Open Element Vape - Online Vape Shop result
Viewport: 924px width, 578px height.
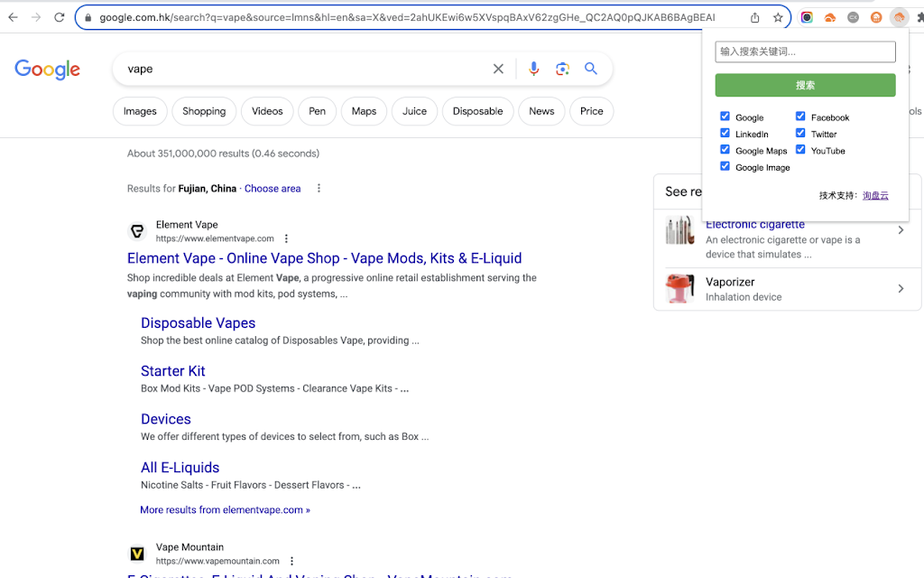(x=324, y=258)
